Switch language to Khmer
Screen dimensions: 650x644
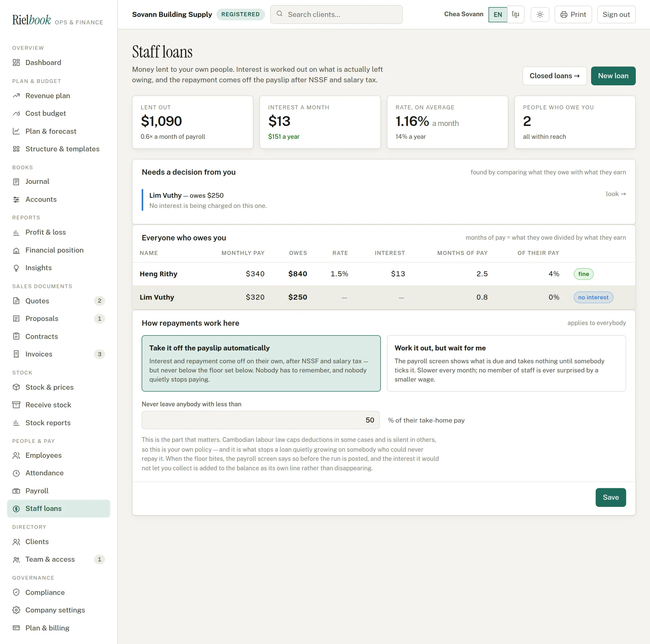tap(516, 15)
